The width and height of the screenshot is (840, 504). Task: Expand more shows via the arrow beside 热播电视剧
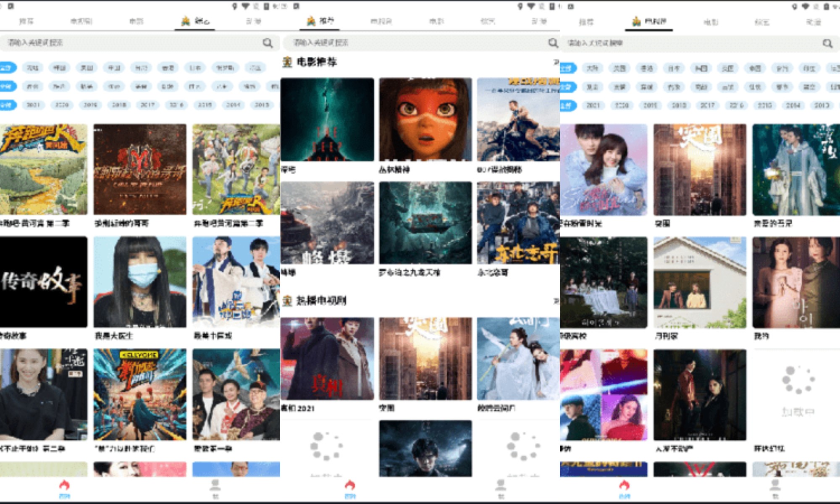(556, 301)
